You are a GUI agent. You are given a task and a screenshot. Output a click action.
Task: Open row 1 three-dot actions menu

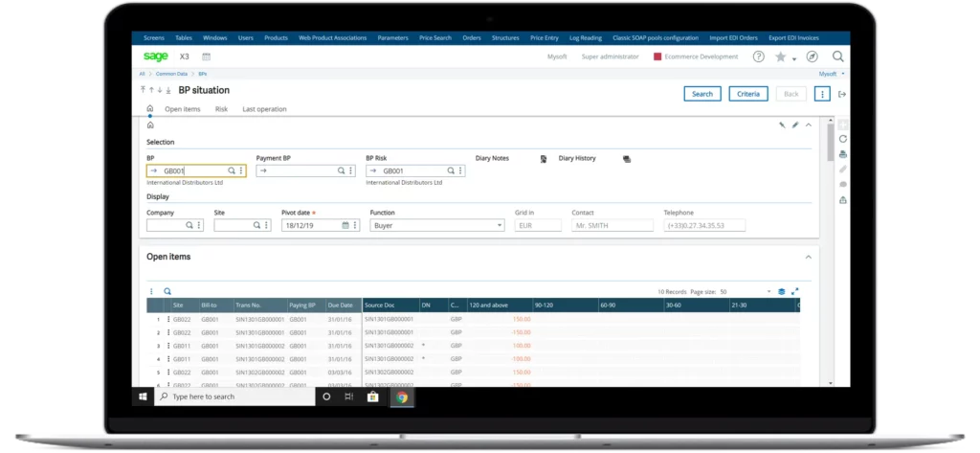point(168,319)
